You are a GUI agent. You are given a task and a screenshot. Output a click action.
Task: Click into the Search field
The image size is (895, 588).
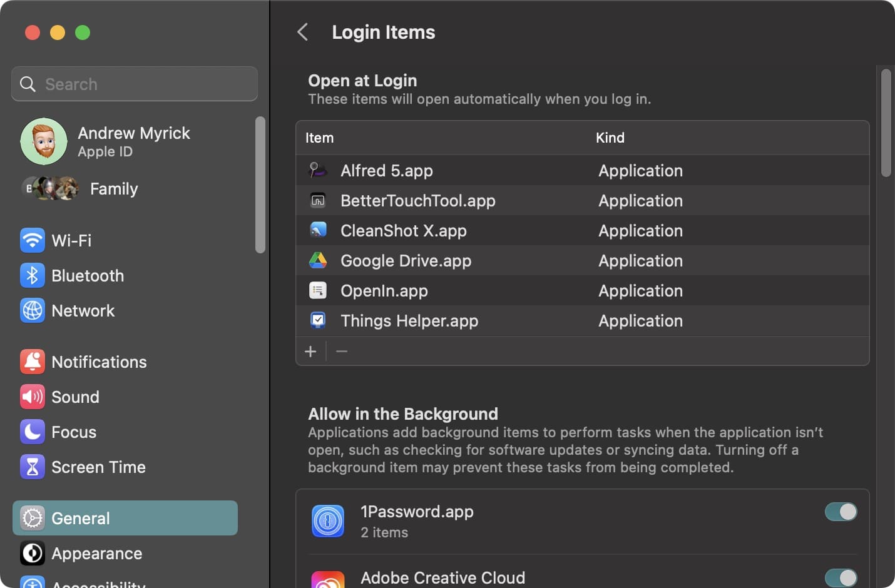point(135,84)
